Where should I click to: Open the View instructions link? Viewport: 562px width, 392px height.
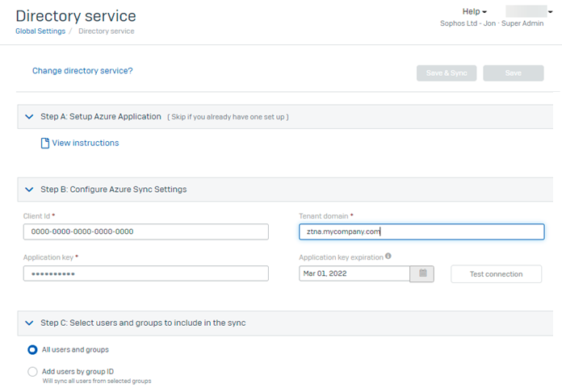85,144
